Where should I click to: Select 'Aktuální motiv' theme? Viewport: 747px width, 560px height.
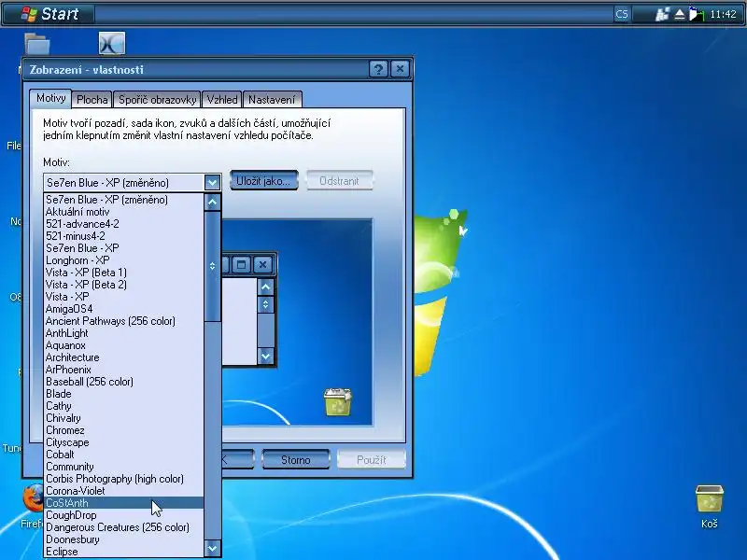coord(124,212)
